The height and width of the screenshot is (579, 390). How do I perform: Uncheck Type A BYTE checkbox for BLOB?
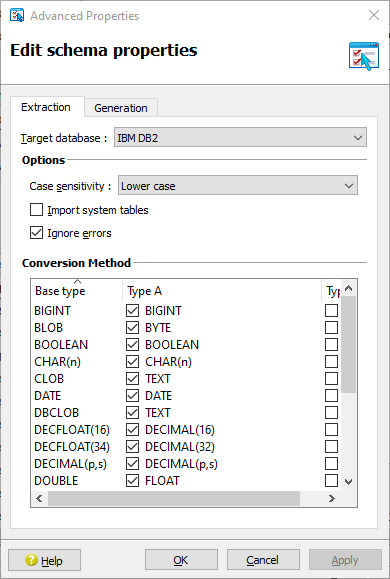(x=132, y=328)
